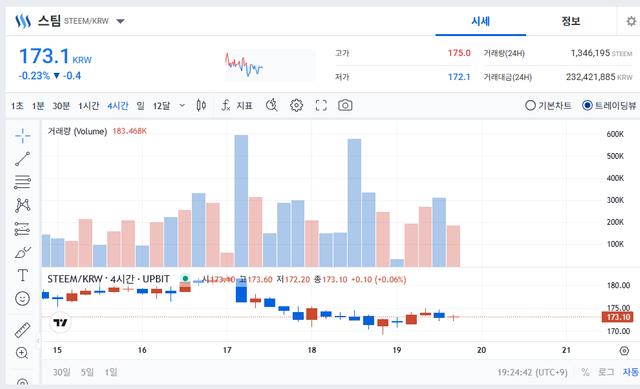This screenshot has width=640, height=389.
Task: Set interval to 1초
Action: 17,106
